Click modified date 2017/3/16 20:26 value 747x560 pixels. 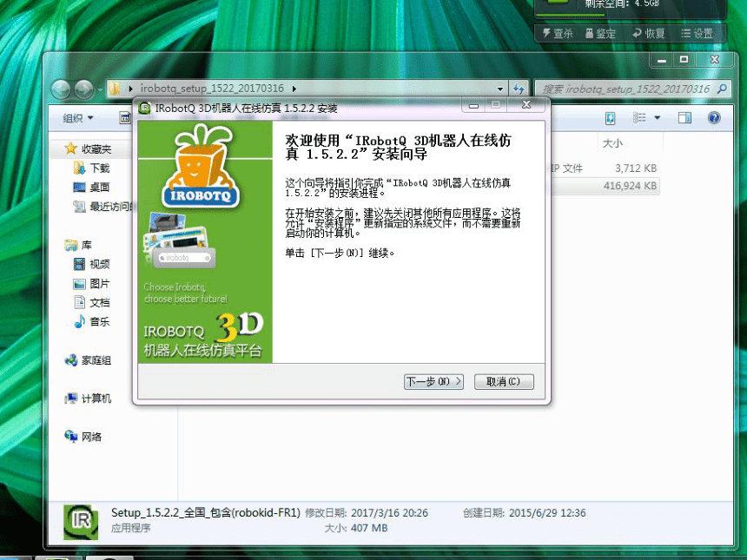[389, 513]
